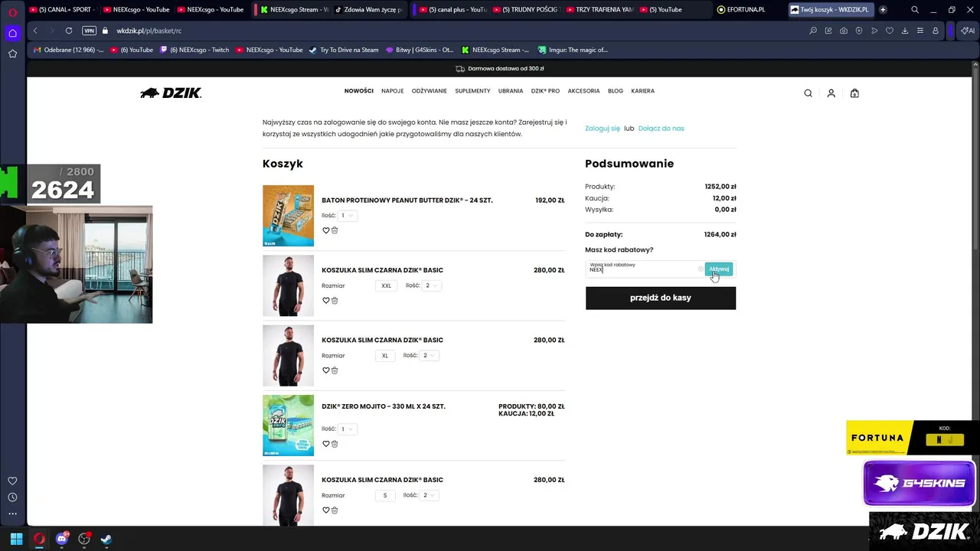
Task: Open Discord from the taskbar
Action: click(x=62, y=539)
